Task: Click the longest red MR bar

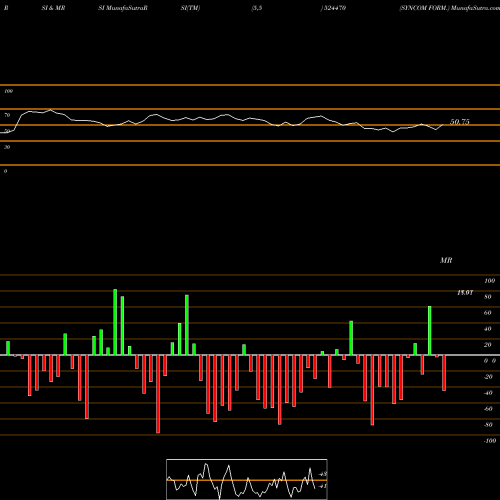Action: (158, 394)
